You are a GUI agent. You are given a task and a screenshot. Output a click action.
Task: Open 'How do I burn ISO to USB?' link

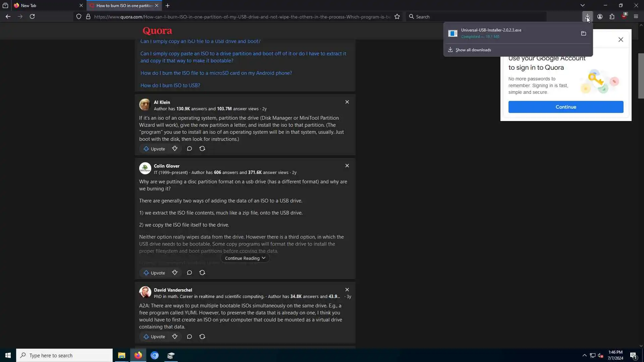(x=170, y=85)
